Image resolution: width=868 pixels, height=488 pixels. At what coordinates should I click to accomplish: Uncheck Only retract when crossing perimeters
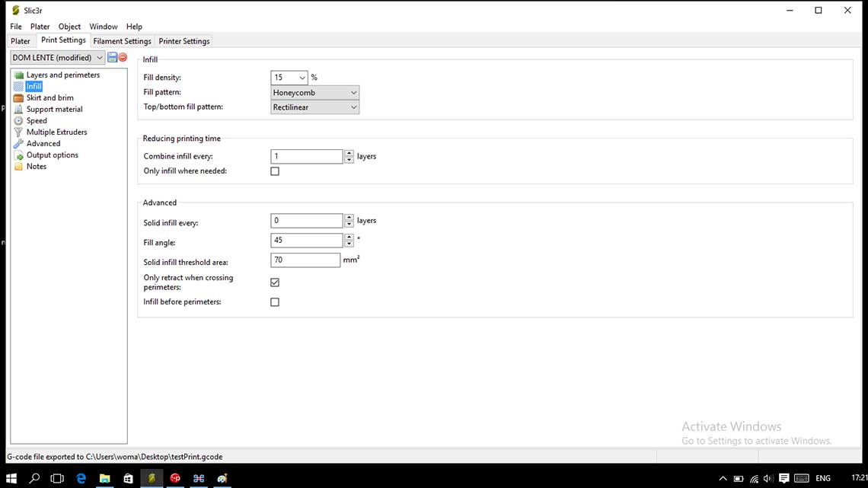coord(275,282)
